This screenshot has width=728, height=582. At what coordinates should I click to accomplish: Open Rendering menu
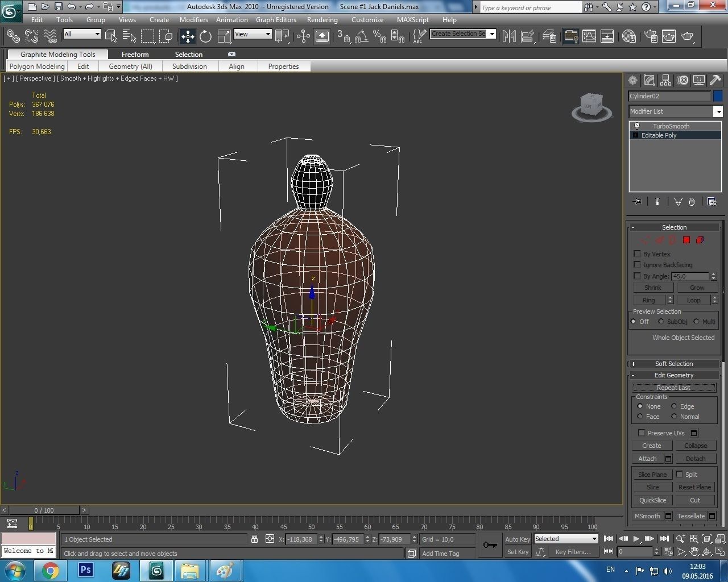[322, 19]
